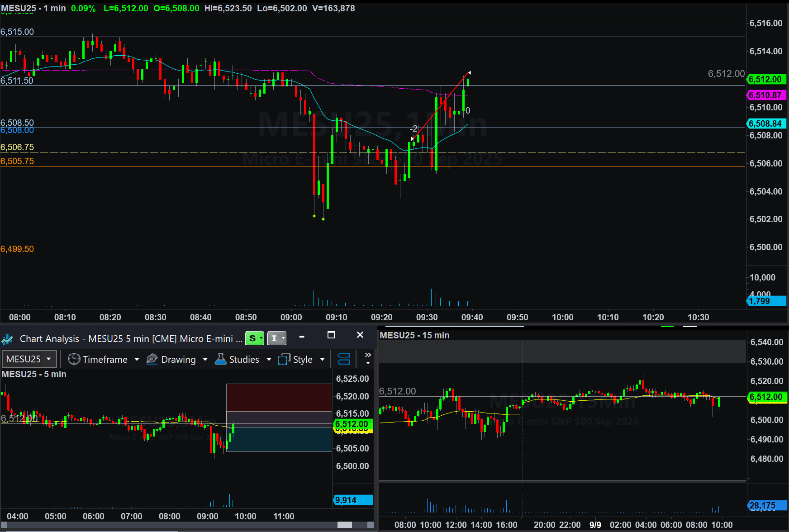Click the Style selection-box icon

tap(284, 359)
